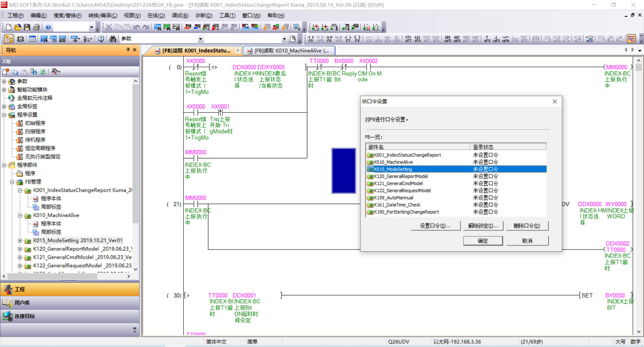Pin the navigation panel

(x=128, y=50)
